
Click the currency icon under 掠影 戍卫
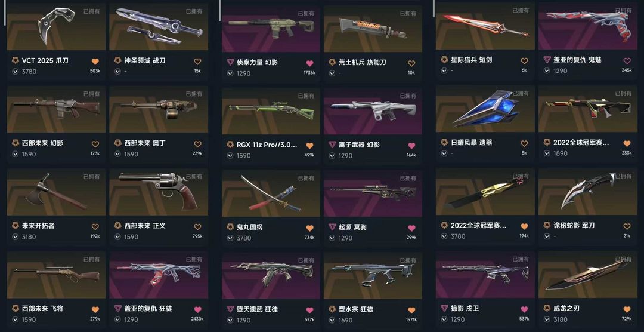click(x=444, y=319)
